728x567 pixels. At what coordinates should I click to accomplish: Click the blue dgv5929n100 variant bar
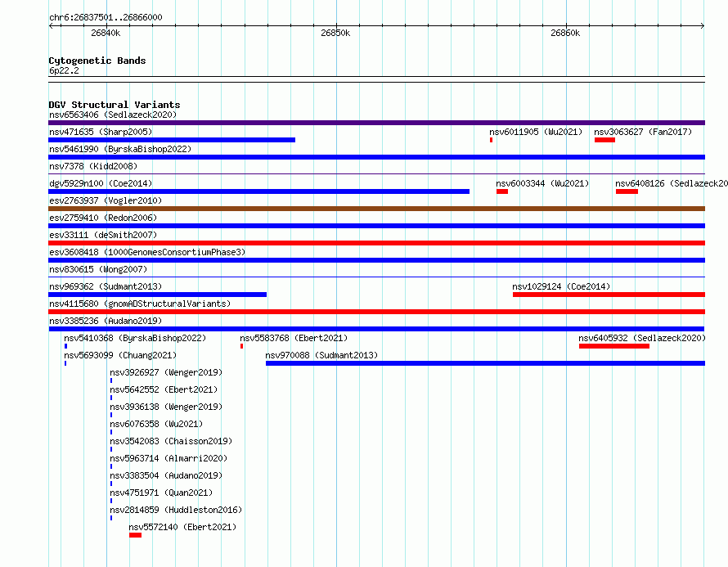259,191
